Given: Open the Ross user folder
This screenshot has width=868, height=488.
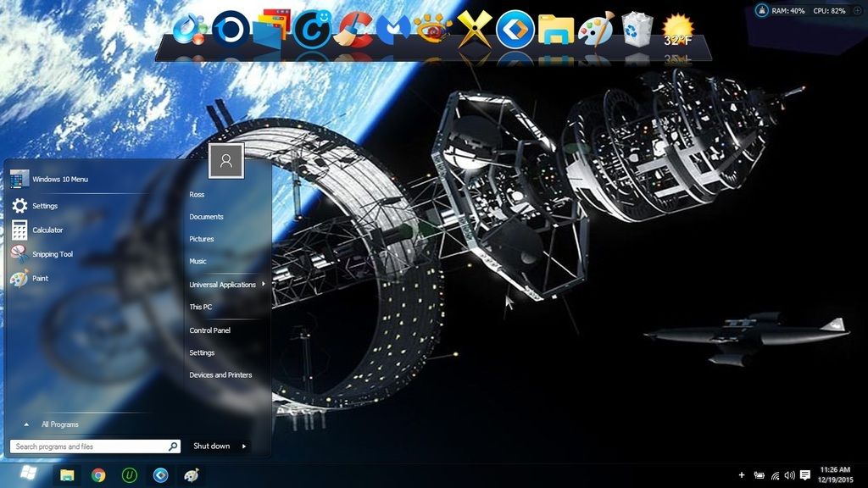Looking at the screenshot, I should (x=197, y=195).
